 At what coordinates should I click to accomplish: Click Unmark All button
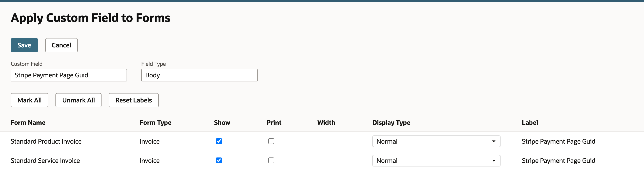(x=78, y=100)
